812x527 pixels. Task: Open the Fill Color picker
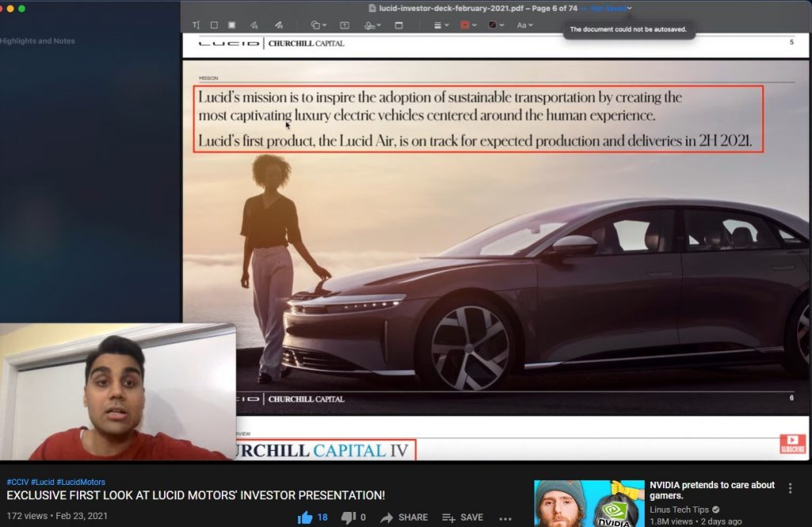pos(496,25)
